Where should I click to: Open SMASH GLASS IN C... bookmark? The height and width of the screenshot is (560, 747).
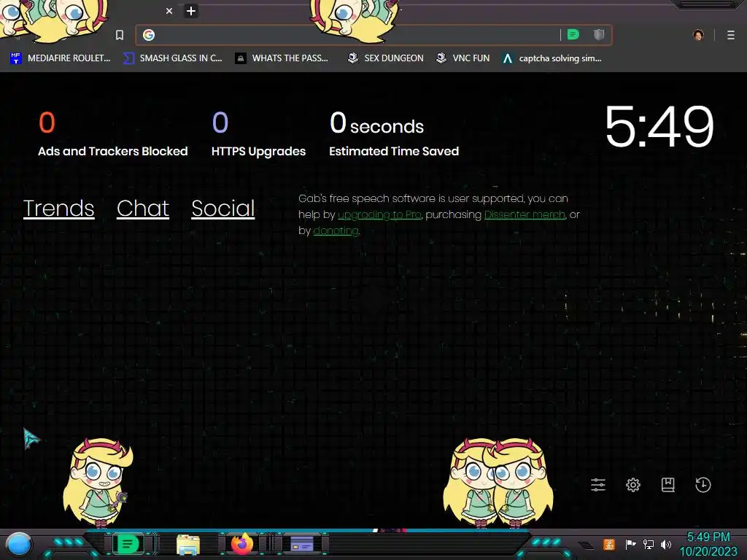tap(173, 58)
